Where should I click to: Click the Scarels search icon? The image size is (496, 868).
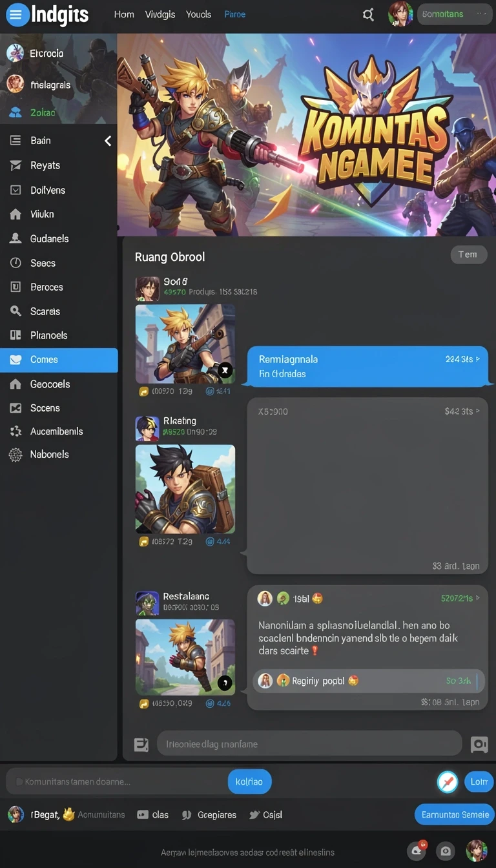(x=15, y=311)
